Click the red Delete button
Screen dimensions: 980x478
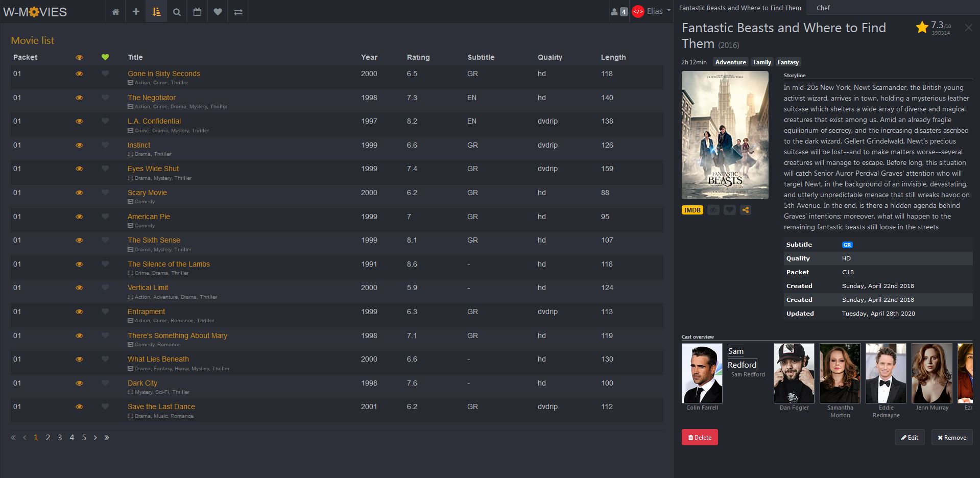click(700, 437)
